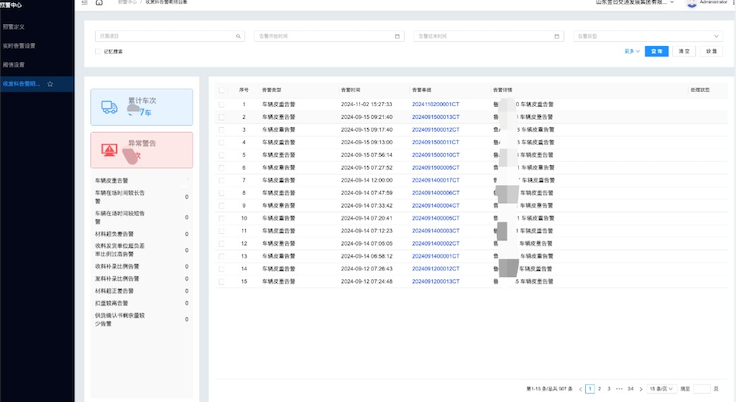Open 实时告警设置 in the sidebar menu

20,46
